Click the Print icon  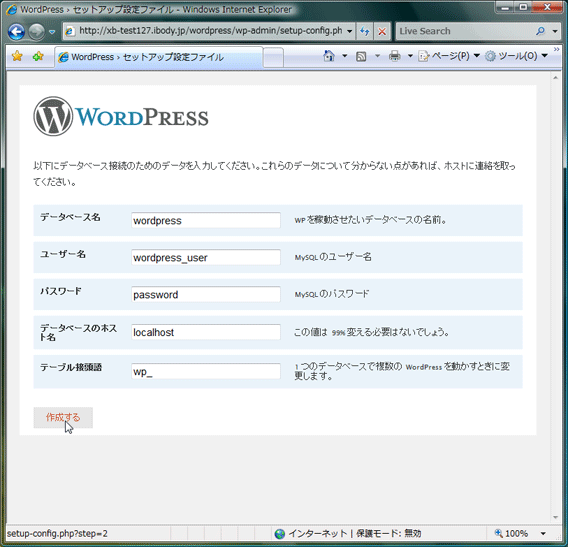394,56
